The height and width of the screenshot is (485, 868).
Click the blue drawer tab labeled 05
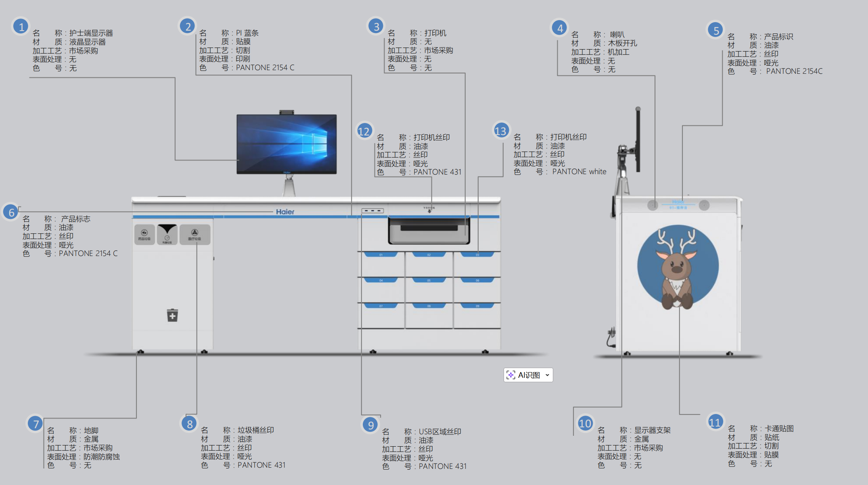tap(429, 280)
